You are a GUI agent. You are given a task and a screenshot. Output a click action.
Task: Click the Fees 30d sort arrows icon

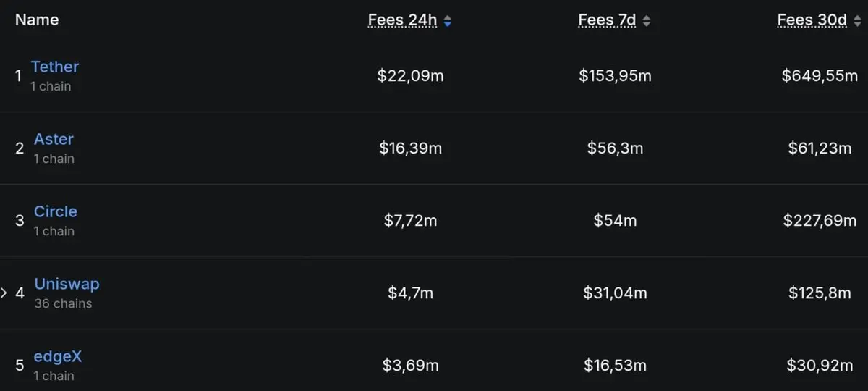click(857, 21)
